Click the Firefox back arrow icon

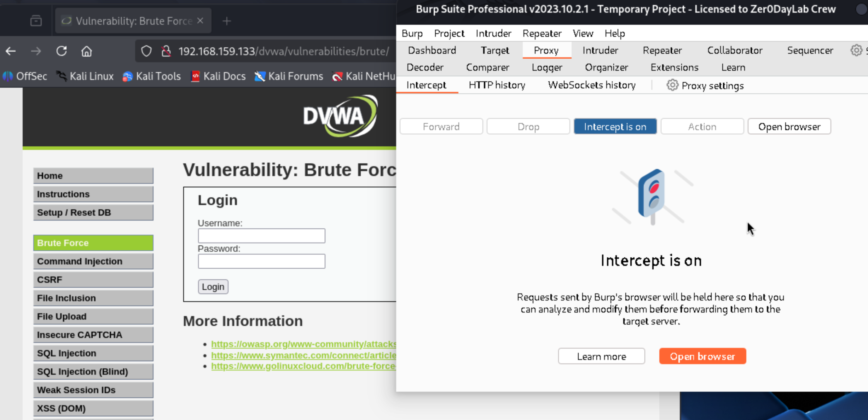pos(11,51)
